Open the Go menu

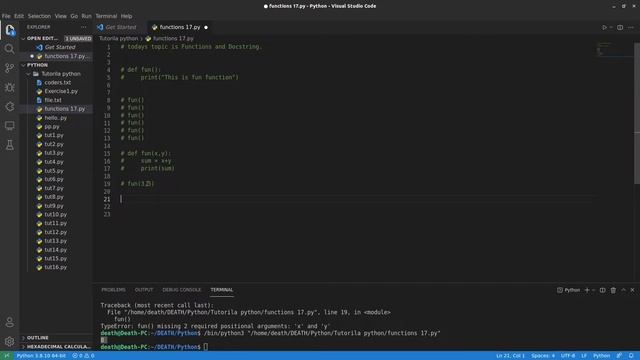pyautogui.click(x=74, y=16)
